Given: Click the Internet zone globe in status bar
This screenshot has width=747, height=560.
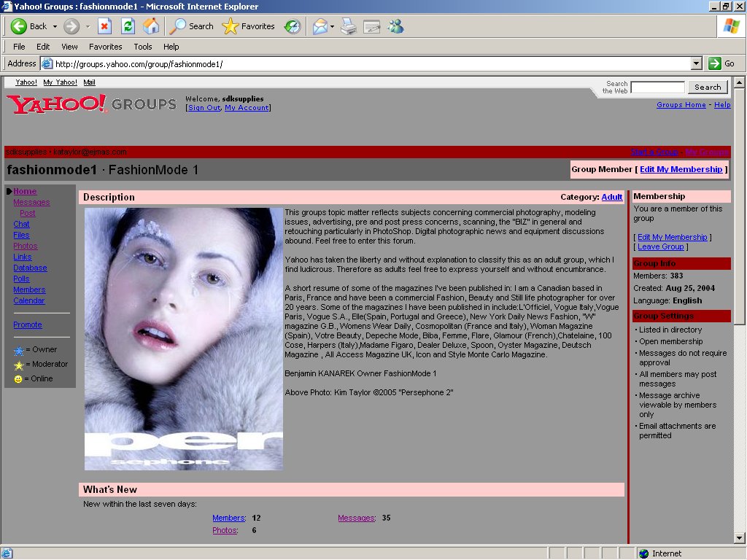Looking at the screenshot, I should 643,553.
